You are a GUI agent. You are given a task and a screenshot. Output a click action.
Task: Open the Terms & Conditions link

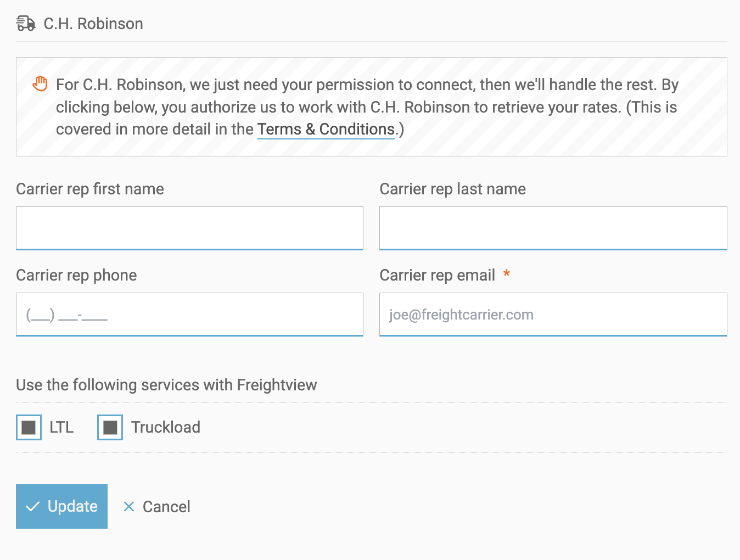click(x=326, y=129)
